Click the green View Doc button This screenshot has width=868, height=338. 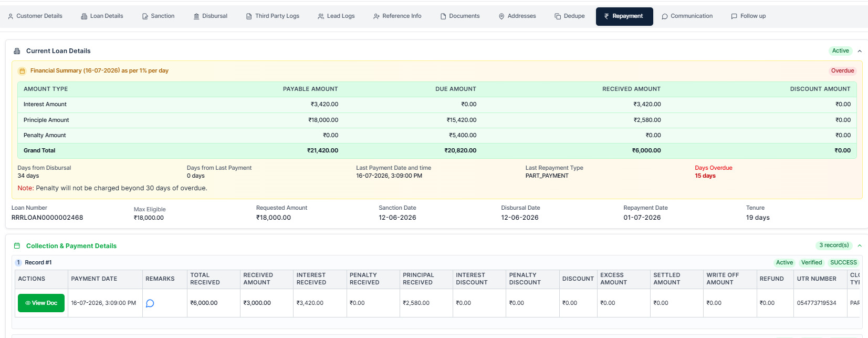[x=41, y=303]
